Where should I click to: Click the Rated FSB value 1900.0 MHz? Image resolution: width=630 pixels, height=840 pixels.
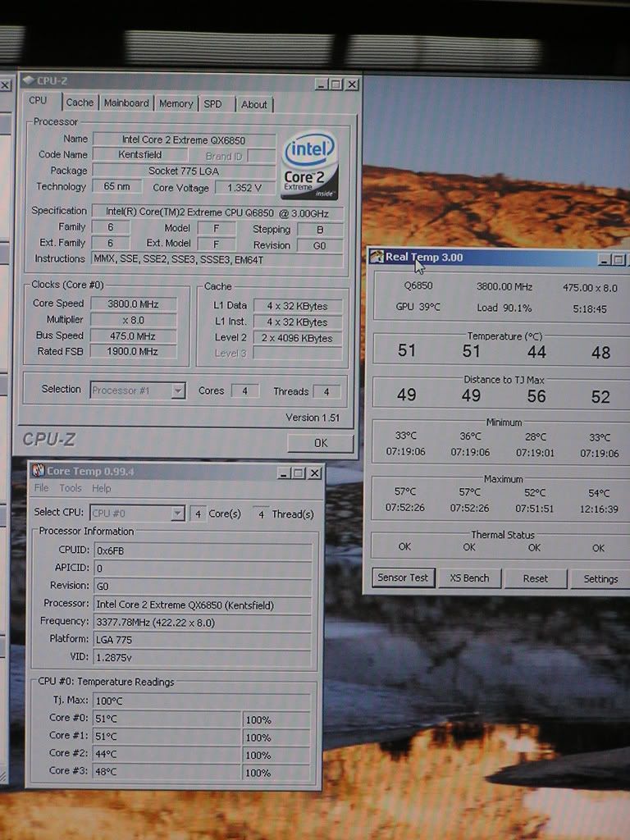[133, 351]
